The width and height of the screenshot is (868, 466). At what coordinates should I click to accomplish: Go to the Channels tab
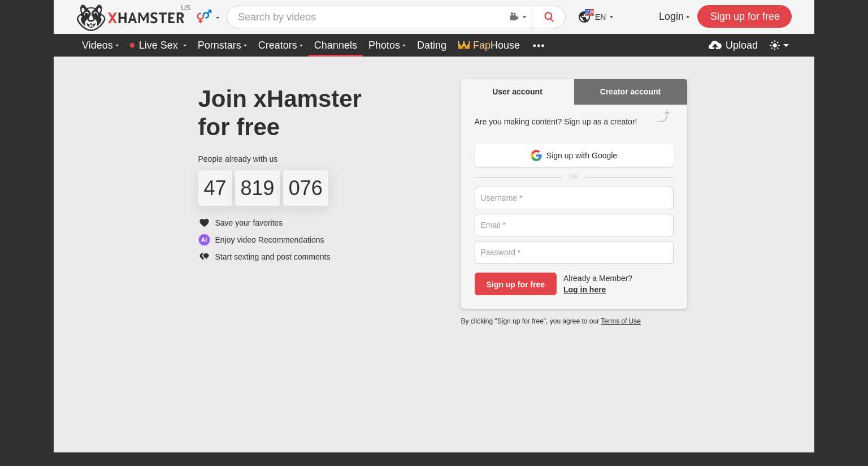(x=336, y=45)
